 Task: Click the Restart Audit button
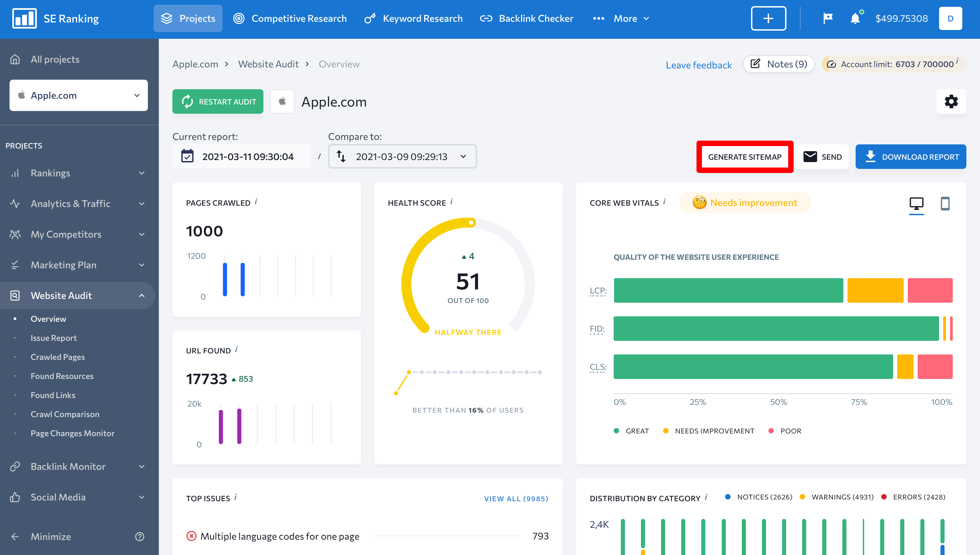(x=218, y=101)
